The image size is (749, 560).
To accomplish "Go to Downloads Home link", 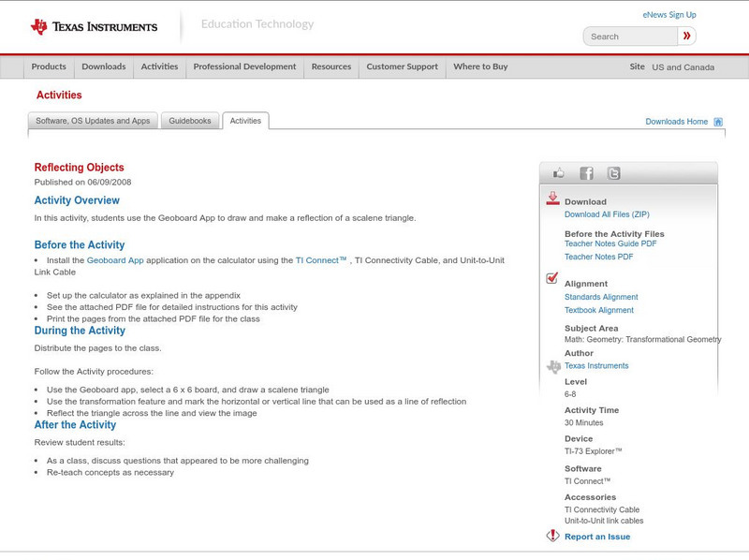I will click(x=676, y=122).
